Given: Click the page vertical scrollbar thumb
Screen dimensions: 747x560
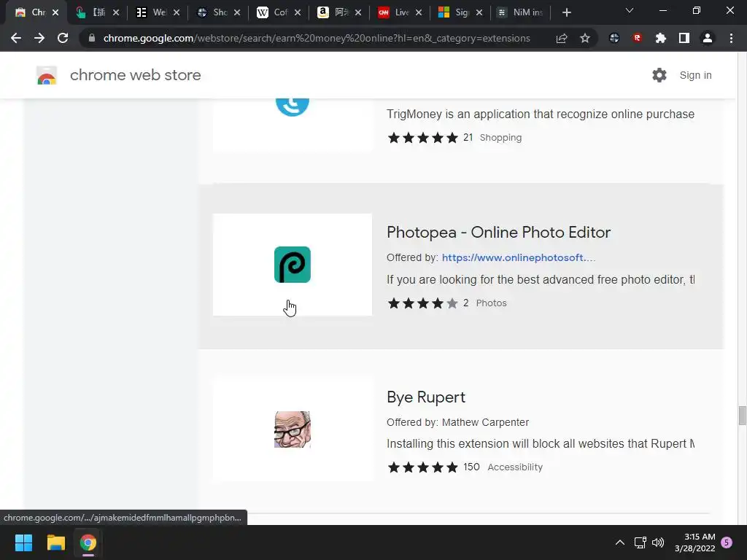Looking at the screenshot, I should 742,415.
